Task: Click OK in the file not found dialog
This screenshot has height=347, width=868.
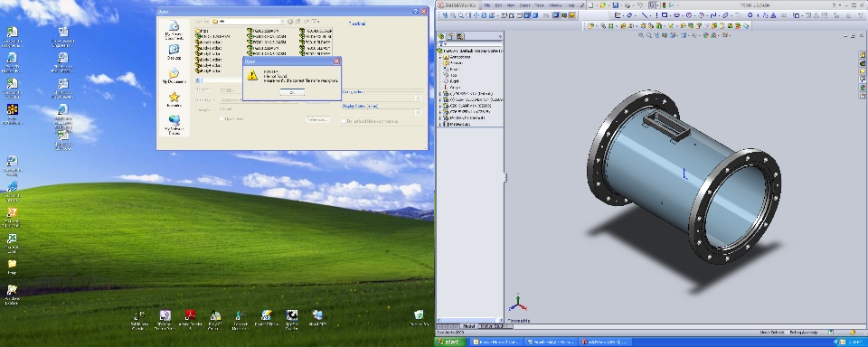Action: (x=292, y=92)
